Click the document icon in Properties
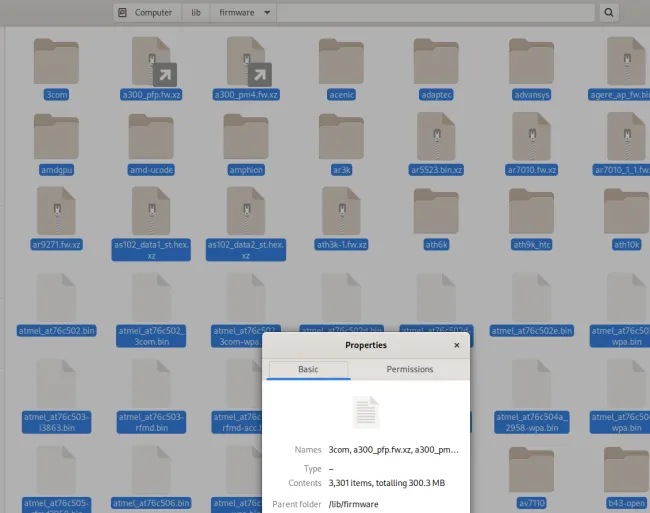 [366, 412]
